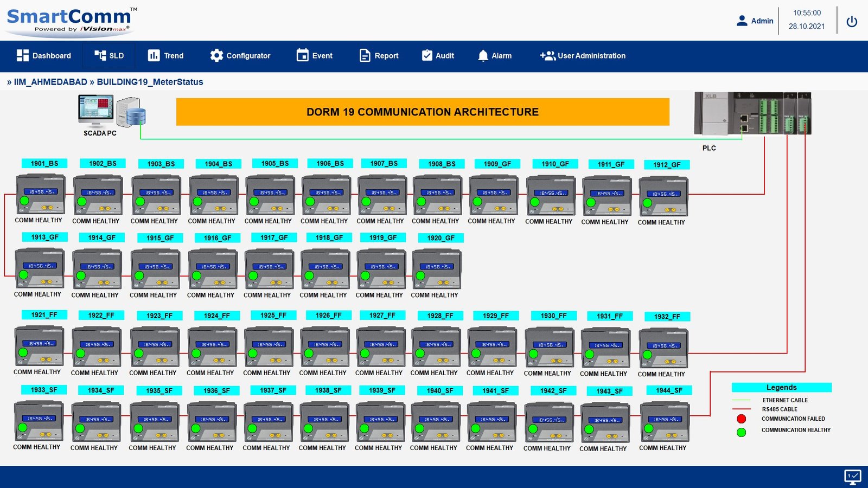
Task: Open meter 1901_BS device icon
Action: 40,194
